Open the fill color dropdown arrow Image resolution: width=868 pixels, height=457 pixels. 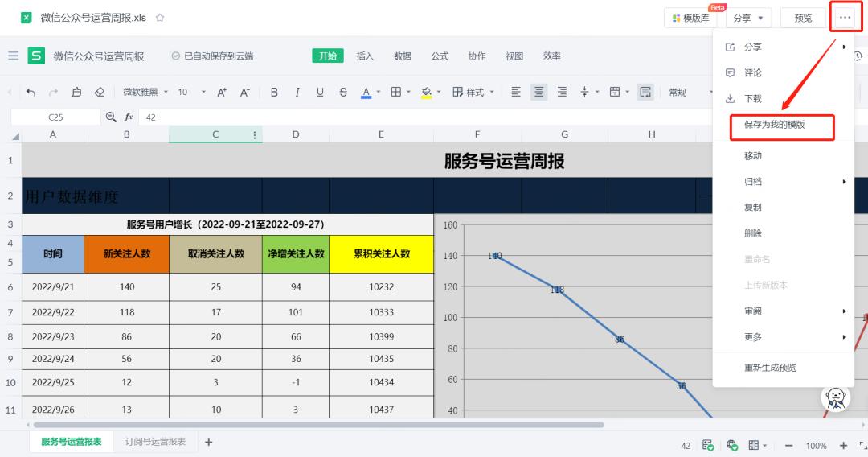pos(439,92)
